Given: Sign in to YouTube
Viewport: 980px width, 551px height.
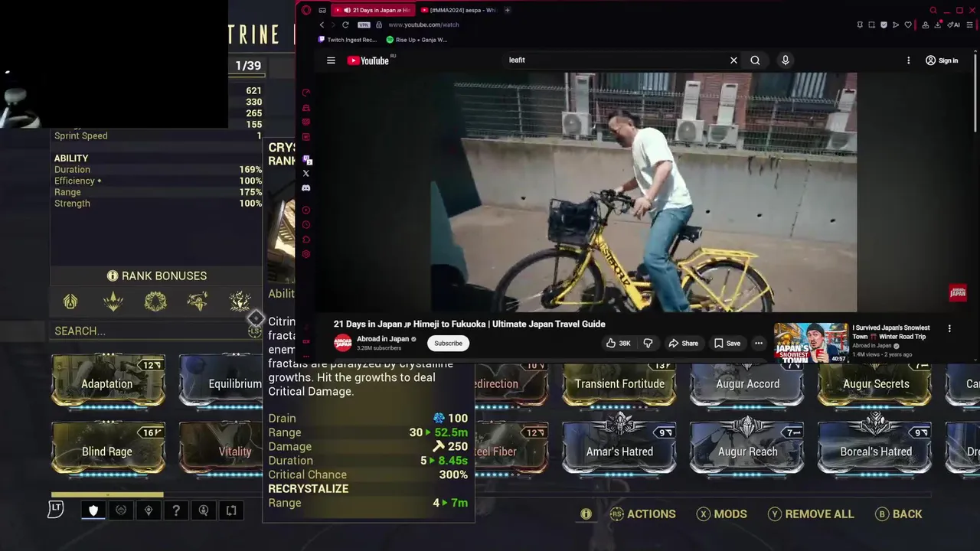Looking at the screenshot, I should [942, 60].
